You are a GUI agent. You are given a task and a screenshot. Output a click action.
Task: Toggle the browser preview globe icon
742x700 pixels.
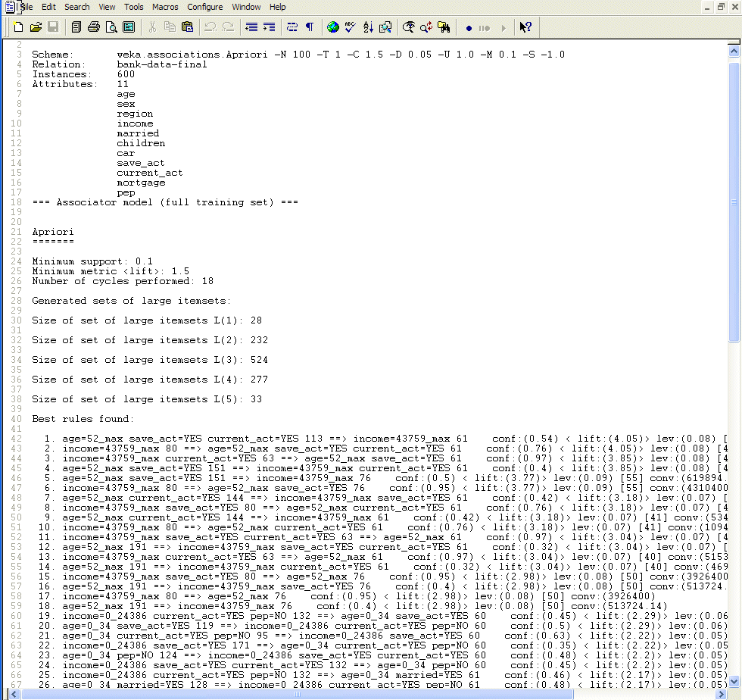pyautogui.click(x=332, y=27)
